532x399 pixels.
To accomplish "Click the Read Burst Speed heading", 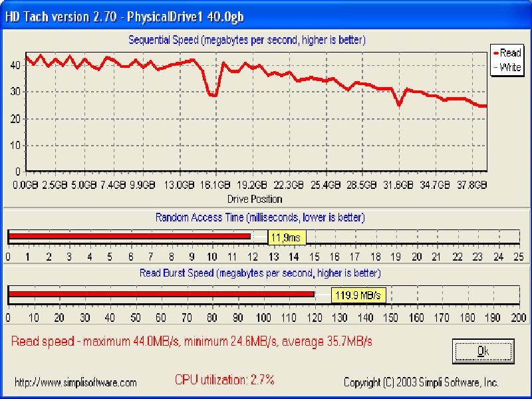I will (x=259, y=273).
